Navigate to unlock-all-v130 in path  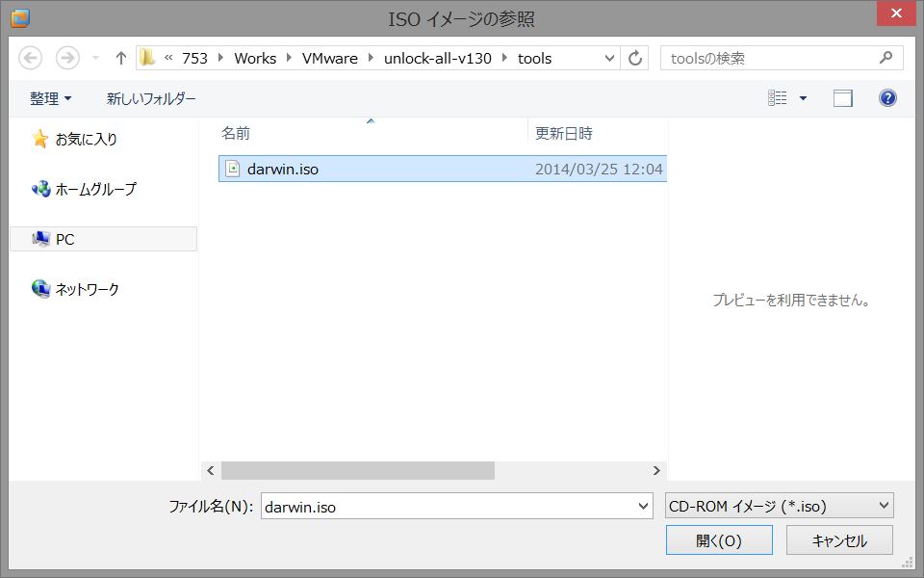coord(437,59)
